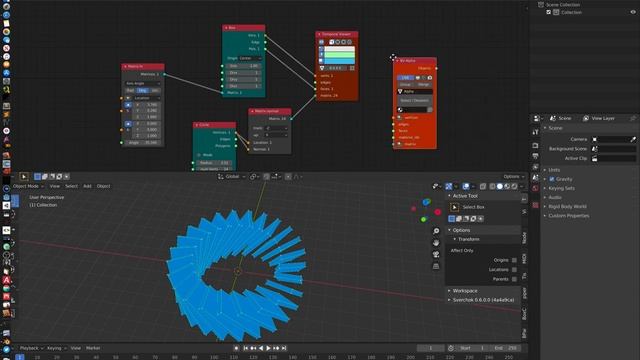Open the viewport Select menu
640x360 pixels.
(71, 186)
